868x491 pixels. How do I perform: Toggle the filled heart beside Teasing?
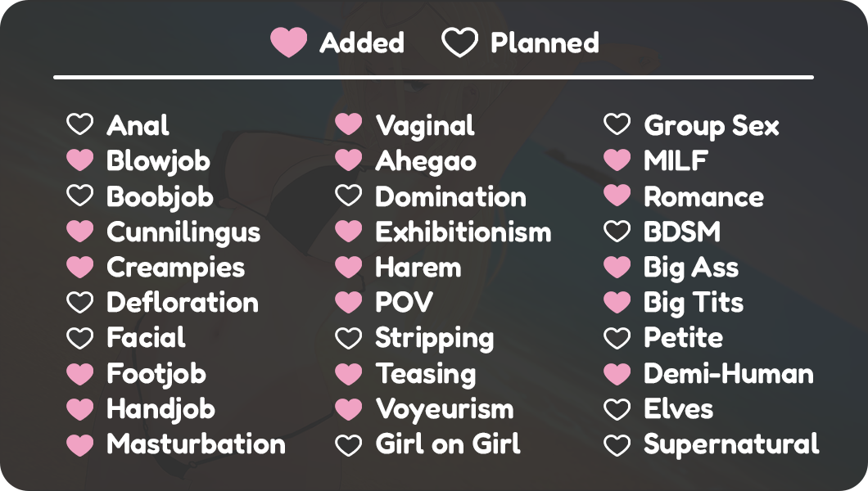point(348,373)
